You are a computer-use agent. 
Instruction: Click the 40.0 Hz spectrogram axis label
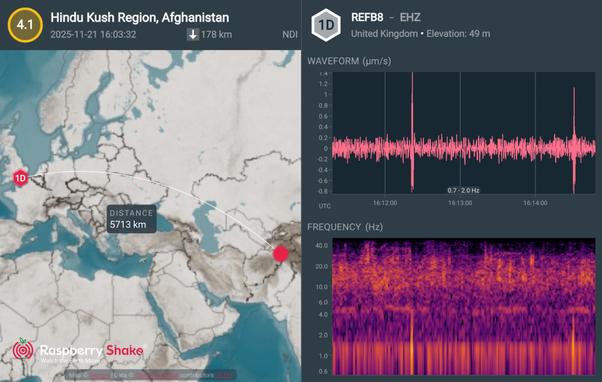[321, 245]
